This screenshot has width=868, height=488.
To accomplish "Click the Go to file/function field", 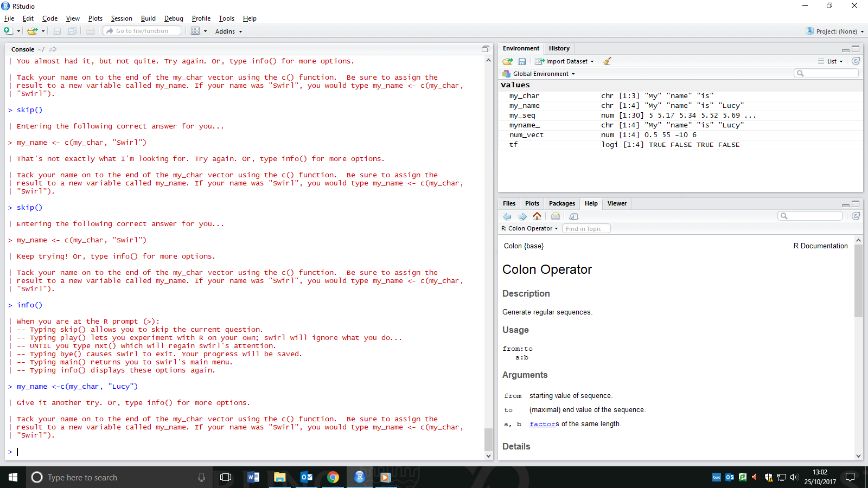I will coord(142,31).
